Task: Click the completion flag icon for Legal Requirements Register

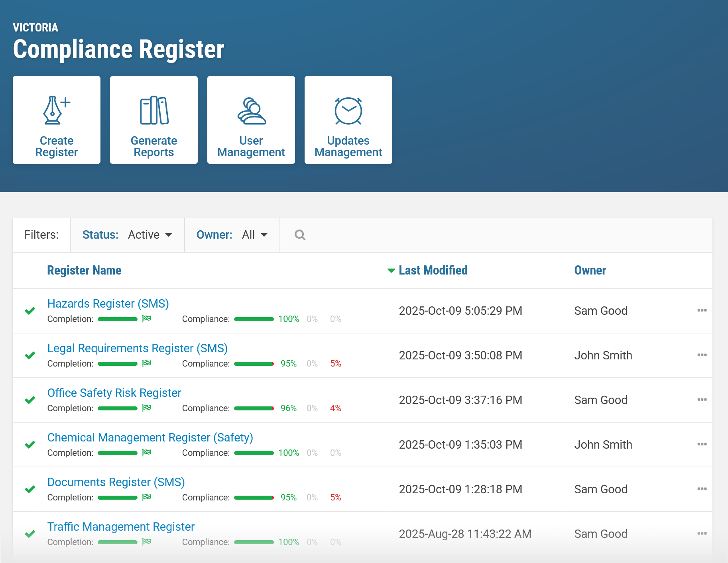Action: [x=147, y=363]
